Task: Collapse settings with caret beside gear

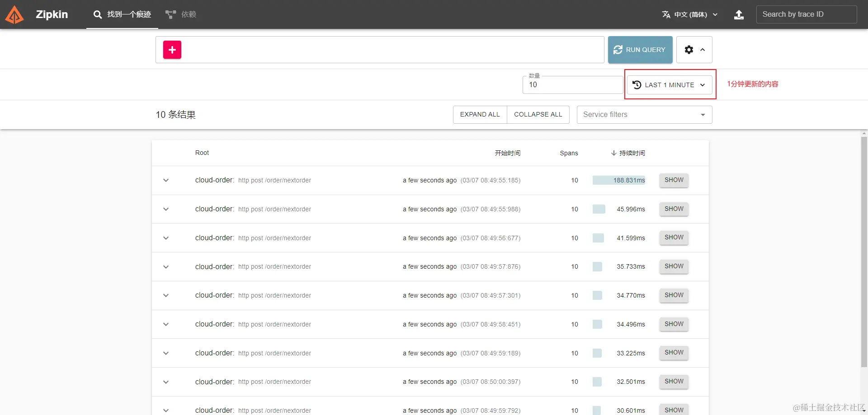Action: coord(703,50)
